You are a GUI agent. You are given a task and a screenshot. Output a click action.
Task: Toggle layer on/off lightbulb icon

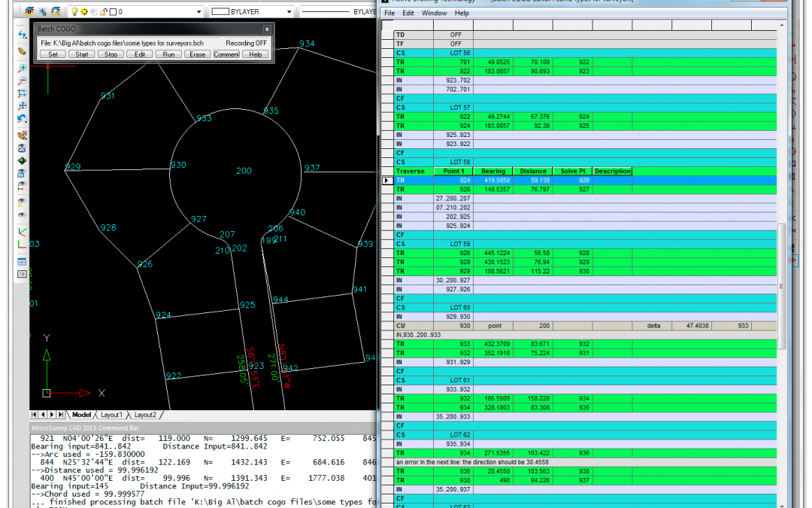click(x=74, y=12)
